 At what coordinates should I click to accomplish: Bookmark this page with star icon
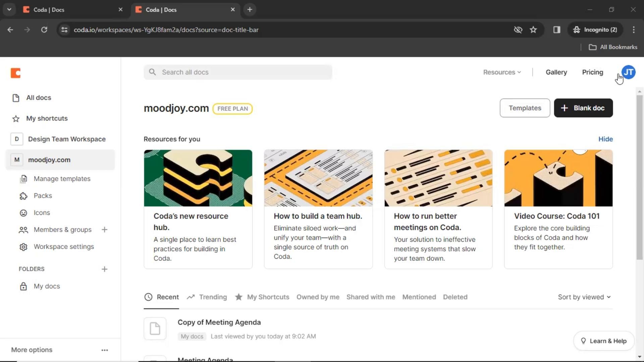coord(533,30)
